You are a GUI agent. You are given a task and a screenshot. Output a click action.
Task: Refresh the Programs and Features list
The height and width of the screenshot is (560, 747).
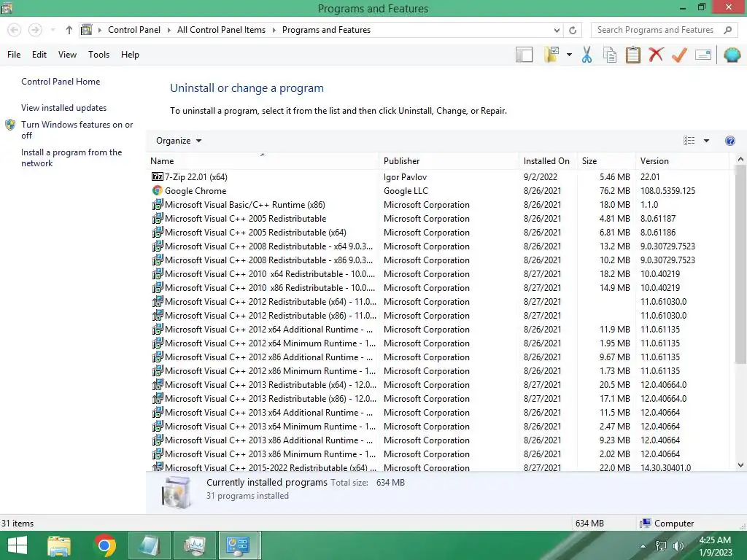[573, 30]
